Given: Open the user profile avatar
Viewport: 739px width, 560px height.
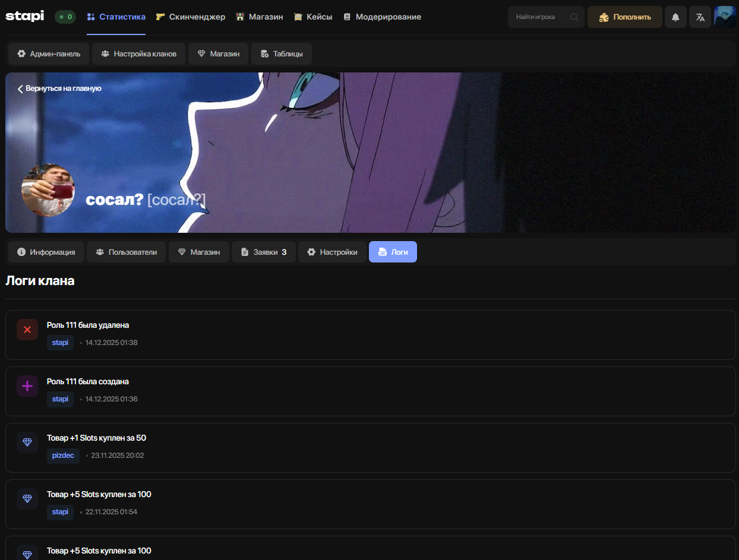Looking at the screenshot, I should coord(725,17).
